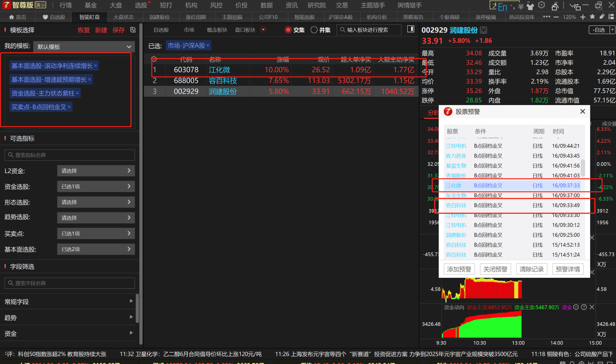Screen dimensions: 616x364
Task: Click the 清除记录 button
Action: click(531, 269)
